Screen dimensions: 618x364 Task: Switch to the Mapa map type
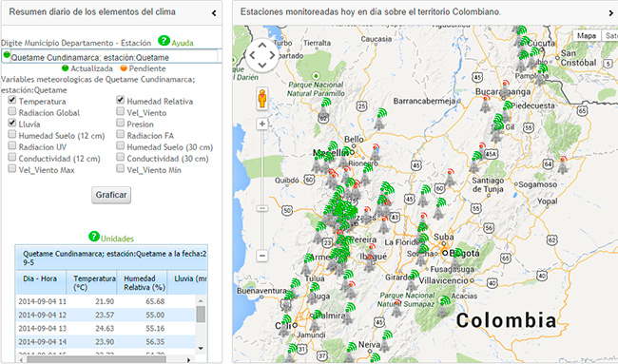pos(587,36)
